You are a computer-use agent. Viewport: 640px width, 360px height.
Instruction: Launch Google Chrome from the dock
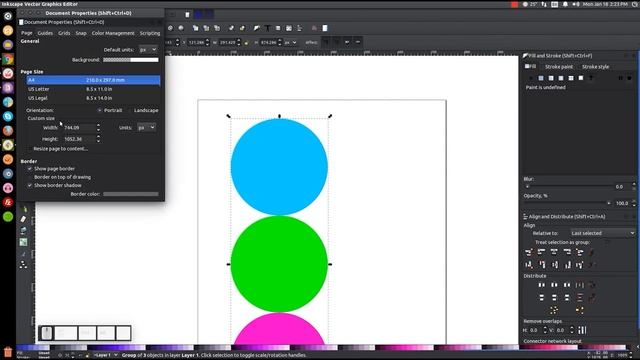coord(8,59)
